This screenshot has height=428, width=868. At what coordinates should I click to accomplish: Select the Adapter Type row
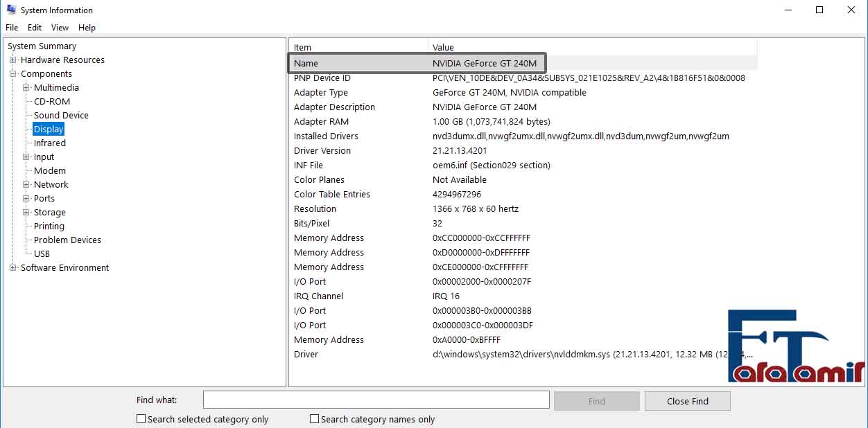point(523,93)
